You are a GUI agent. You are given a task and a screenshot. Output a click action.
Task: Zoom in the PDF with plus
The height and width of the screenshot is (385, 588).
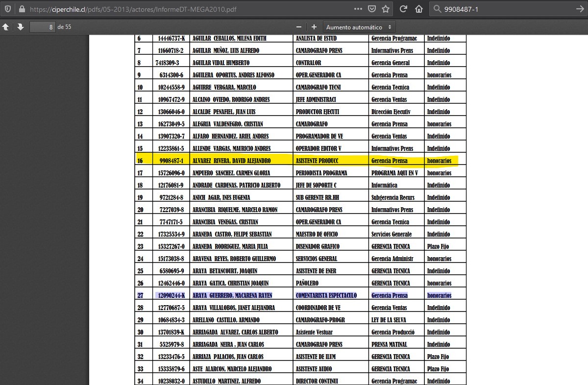(x=314, y=27)
